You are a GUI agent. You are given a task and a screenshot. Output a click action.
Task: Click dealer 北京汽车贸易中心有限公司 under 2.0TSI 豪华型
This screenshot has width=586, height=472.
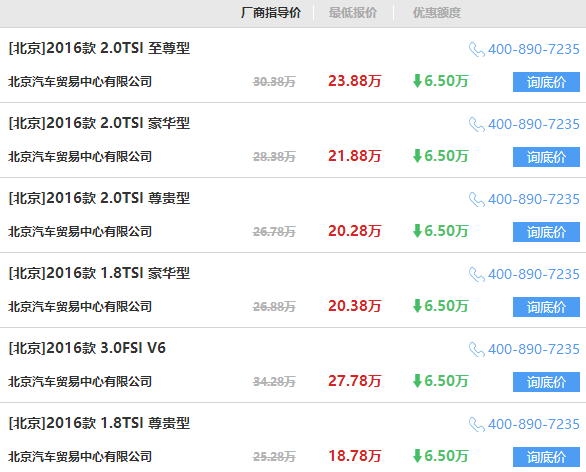[x=80, y=157]
